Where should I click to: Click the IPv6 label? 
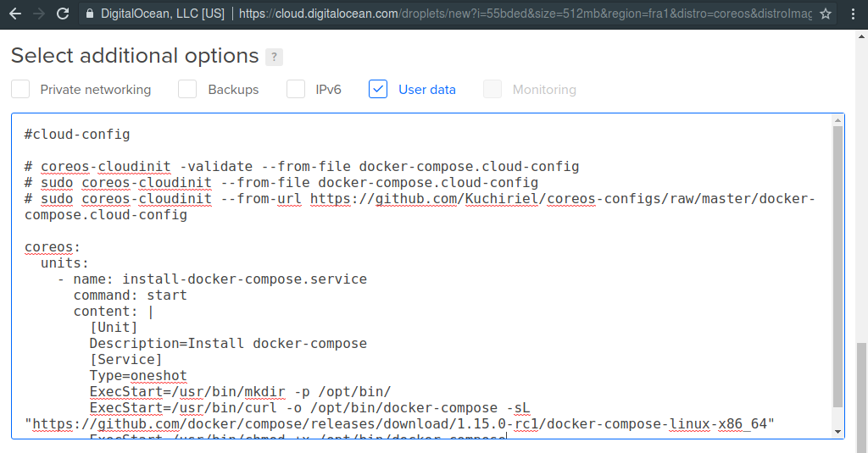click(x=328, y=90)
